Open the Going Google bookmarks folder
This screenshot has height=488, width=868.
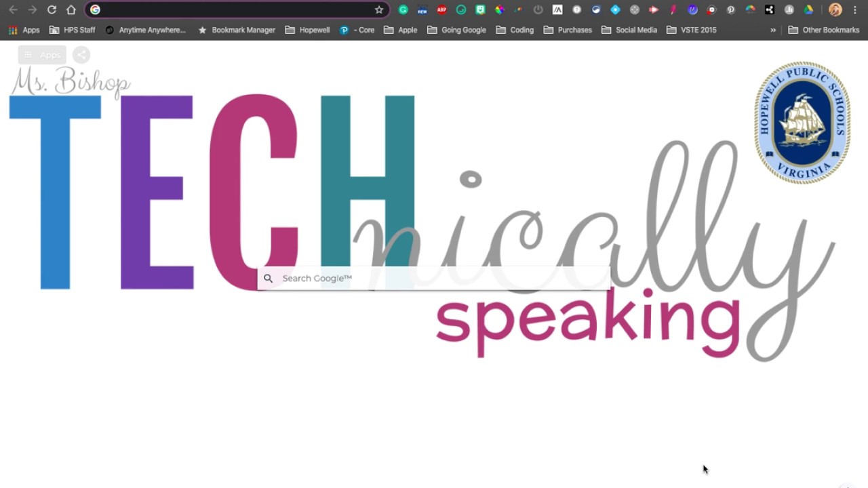click(456, 30)
